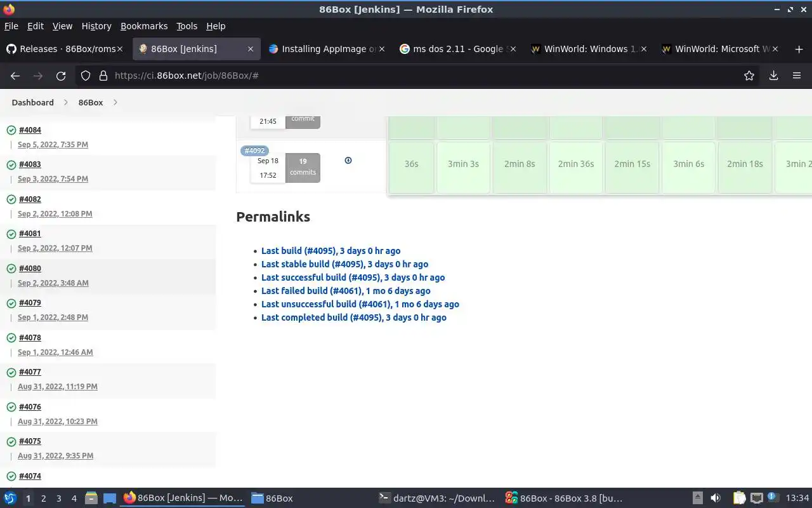Open the Edit menu
The height and width of the screenshot is (508, 812).
coord(36,26)
